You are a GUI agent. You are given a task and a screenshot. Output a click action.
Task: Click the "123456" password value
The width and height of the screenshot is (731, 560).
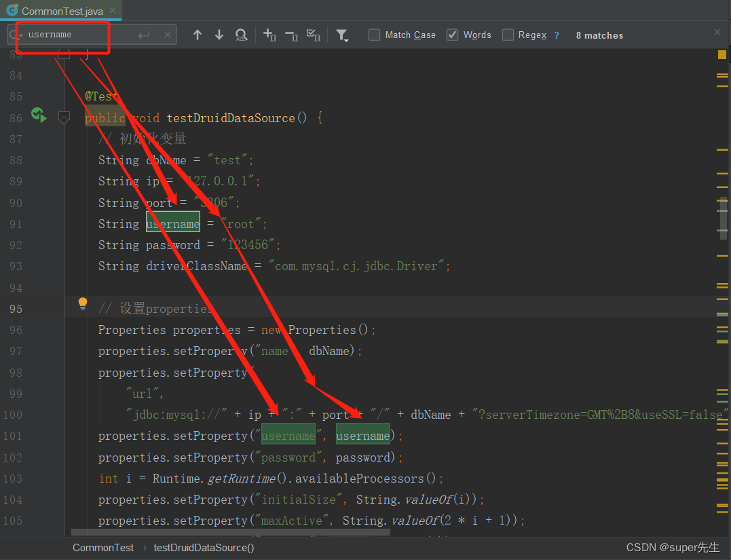248,245
